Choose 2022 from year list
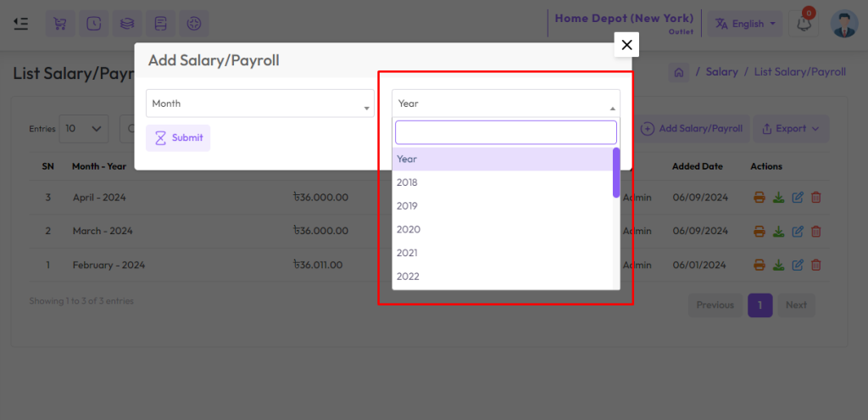The image size is (868, 420). (x=503, y=277)
